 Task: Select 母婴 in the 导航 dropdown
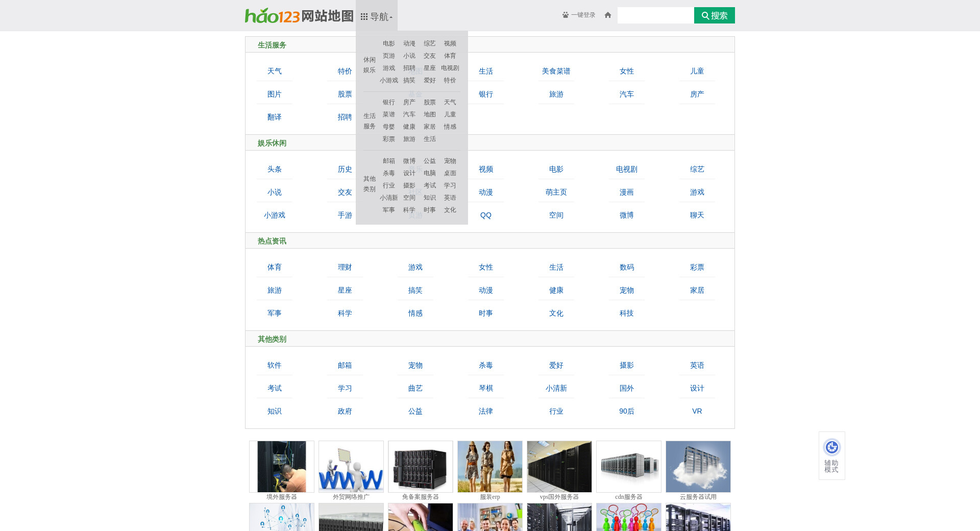tap(389, 127)
